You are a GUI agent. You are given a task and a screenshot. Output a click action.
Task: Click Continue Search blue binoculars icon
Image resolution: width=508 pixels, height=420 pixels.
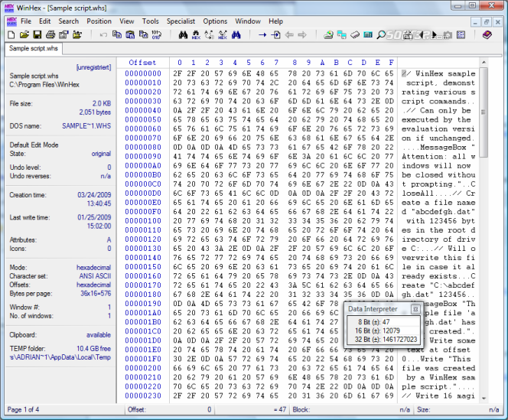pyautogui.click(x=236, y=34)
